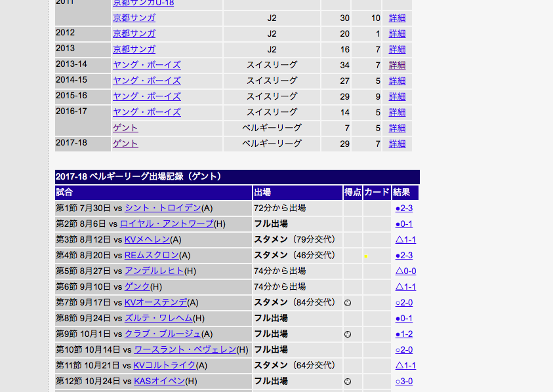
Task: Open 詳細 link for 2017-18 ゲント
Action: [x=397, y=144]
